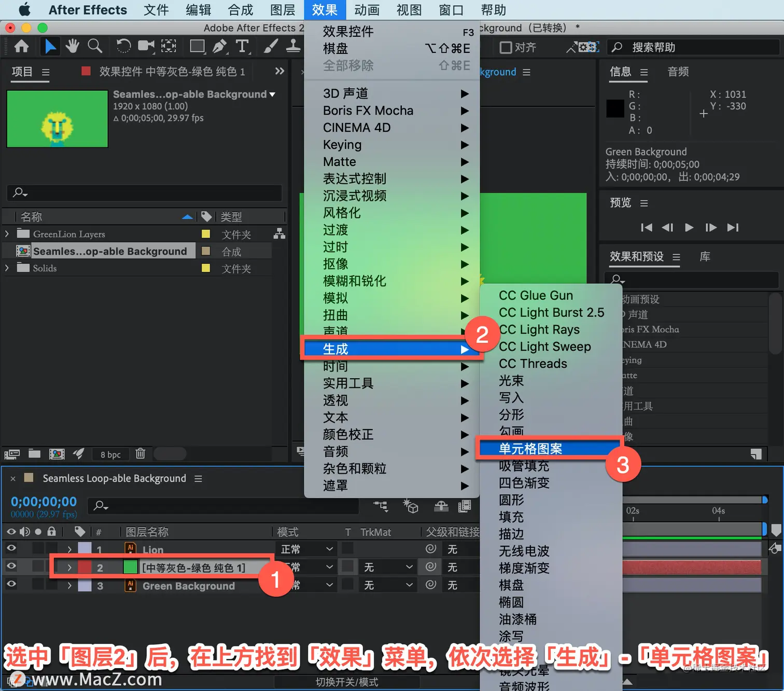Click the yellow label swatch of GreenLion Layers
This screenshot has height=691, width=784.
206,234
